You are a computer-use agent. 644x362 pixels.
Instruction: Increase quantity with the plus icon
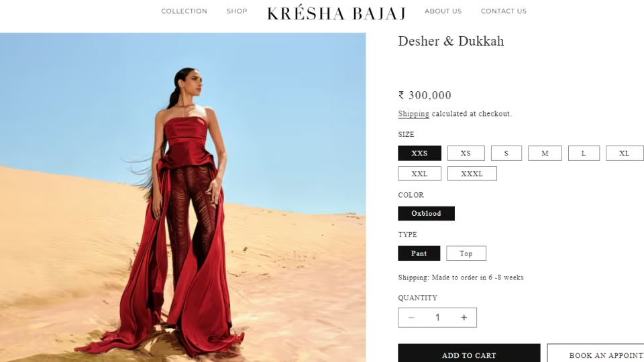[464, 318]
